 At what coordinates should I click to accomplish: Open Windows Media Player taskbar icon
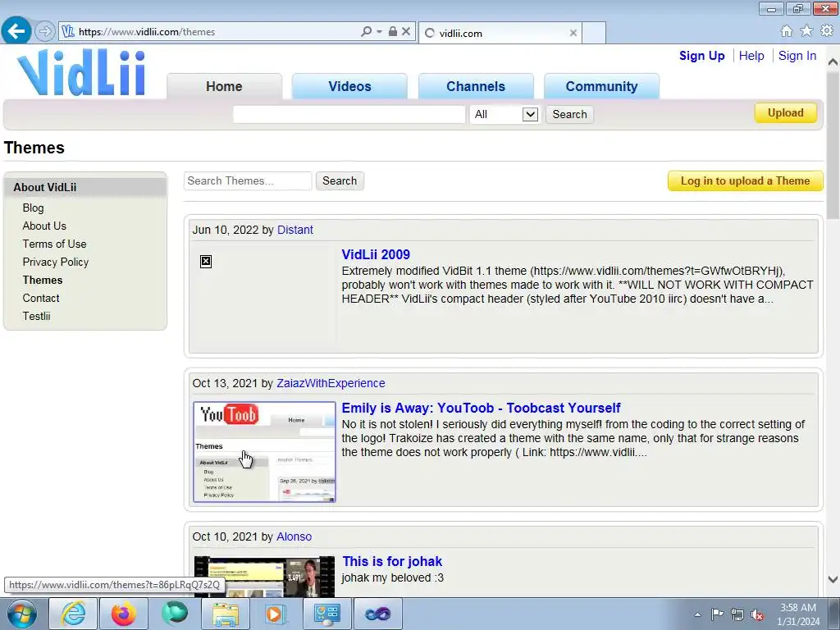[276, 614]
